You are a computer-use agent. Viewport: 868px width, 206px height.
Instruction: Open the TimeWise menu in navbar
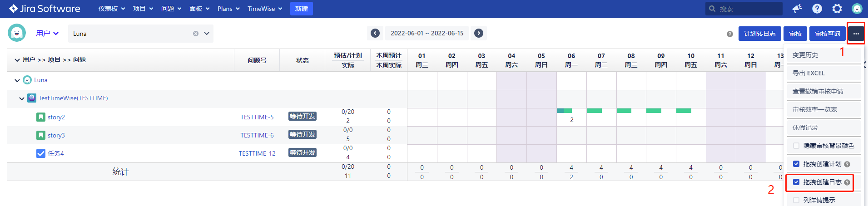(x=265, y=9)
